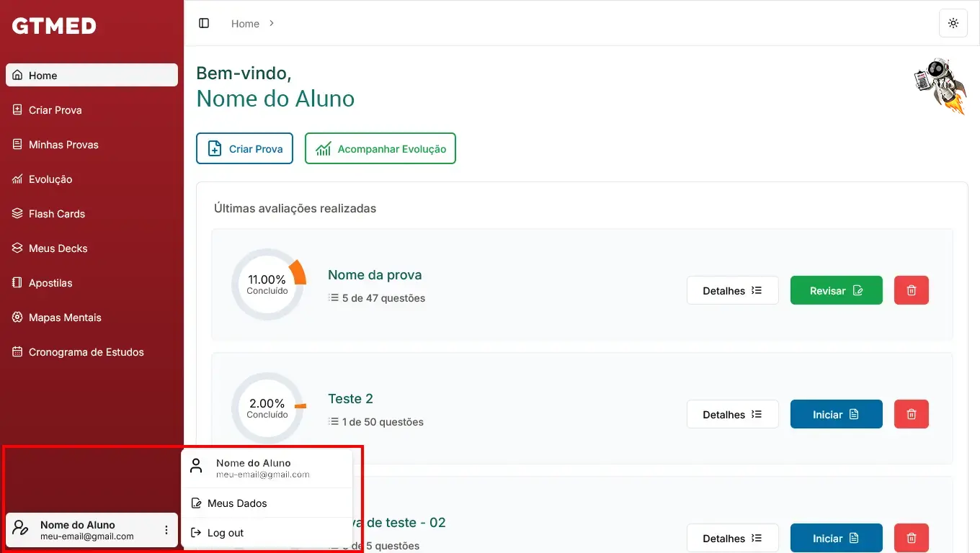Choose Log out from user menu
This screenshot has width=980, height=553.
tap(226, 533)
